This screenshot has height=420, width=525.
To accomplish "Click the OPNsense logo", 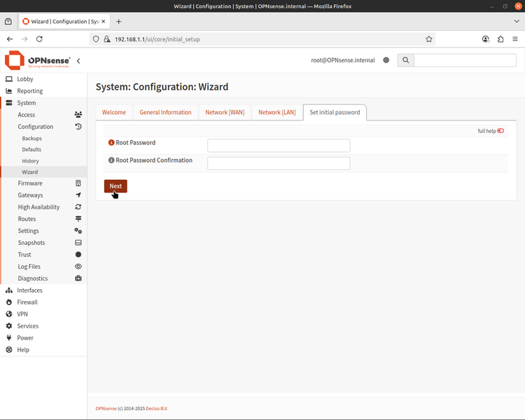I will [x=38, y=60].
